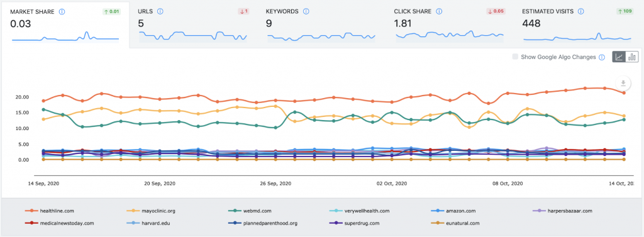Click the URLs value 5

[141, 24]
